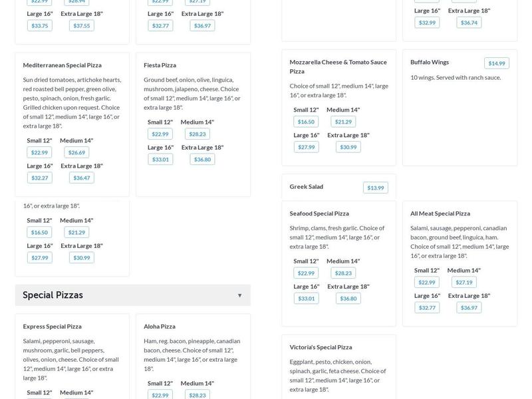Select Mozzarella Cheese & Tomato Pizza $21.29
532x399 pixels.
click(343, 122)
